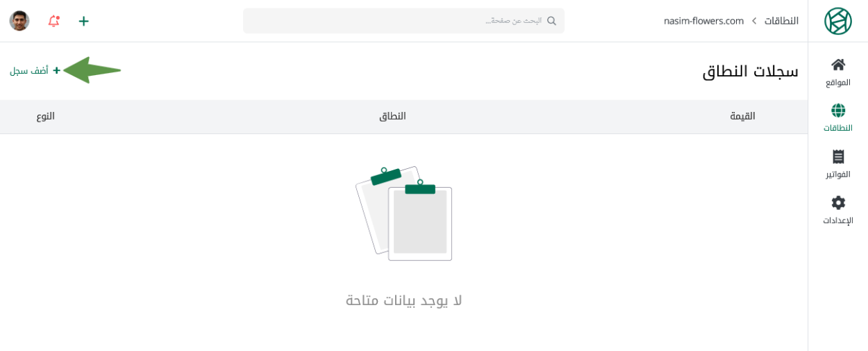The height and width of the screenshot is (351, 868).
Task: Click the green logo in the sidebar
Action: pyautogui.click(x=837, y=21)
